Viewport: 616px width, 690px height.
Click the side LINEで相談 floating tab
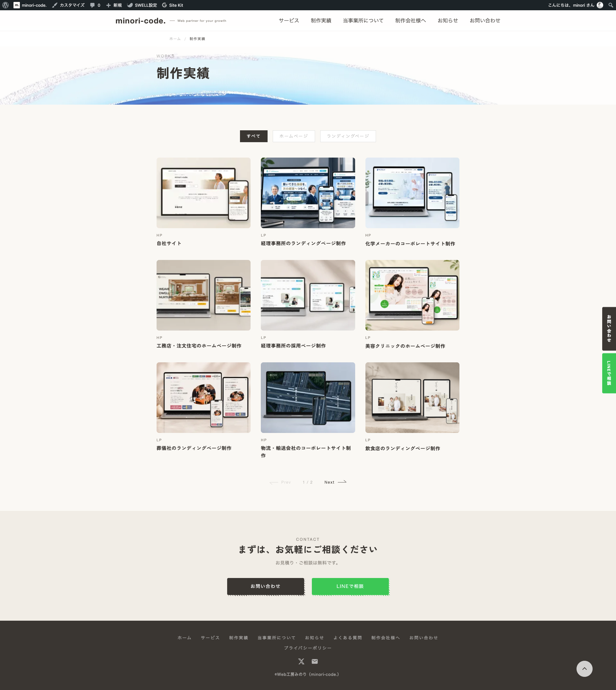point(609,373)
